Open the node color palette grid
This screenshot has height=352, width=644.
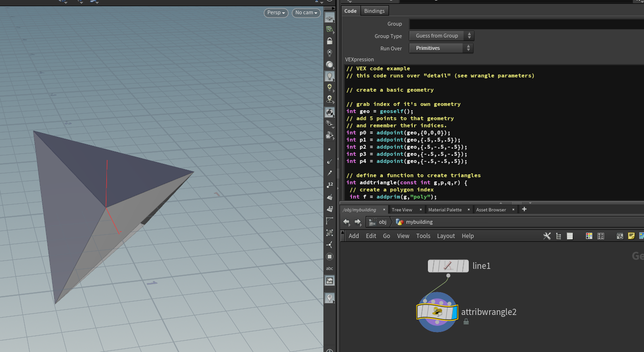coord(589,236)
